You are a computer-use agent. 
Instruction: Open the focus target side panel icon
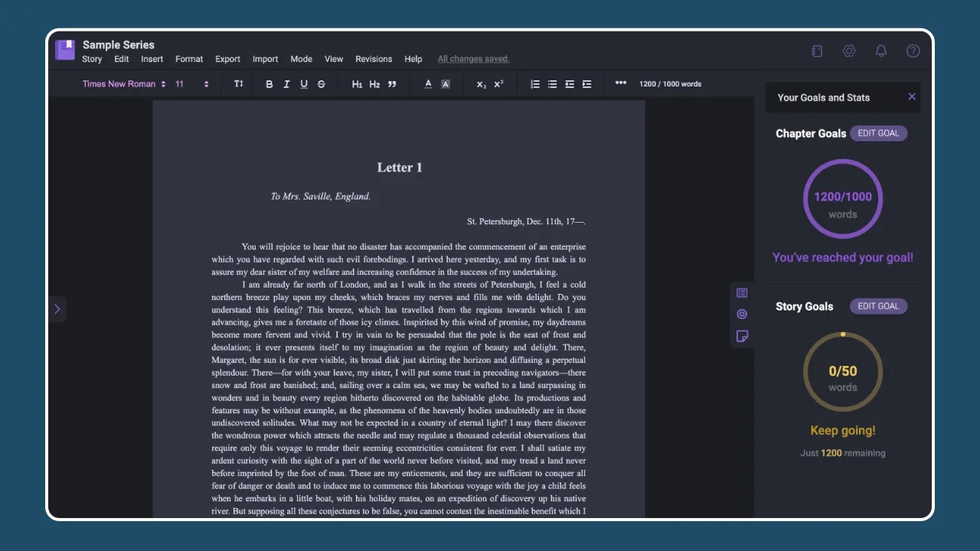[741, 314]
